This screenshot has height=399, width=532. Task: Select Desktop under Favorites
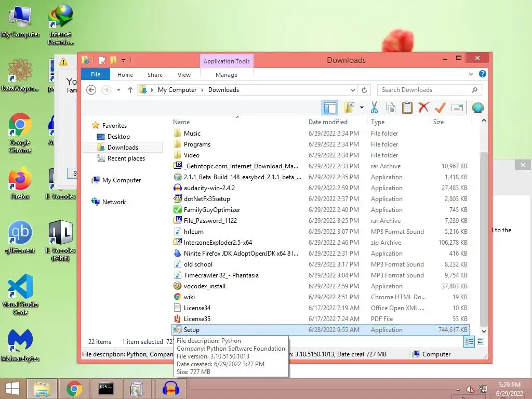click(x=118, y=137)
